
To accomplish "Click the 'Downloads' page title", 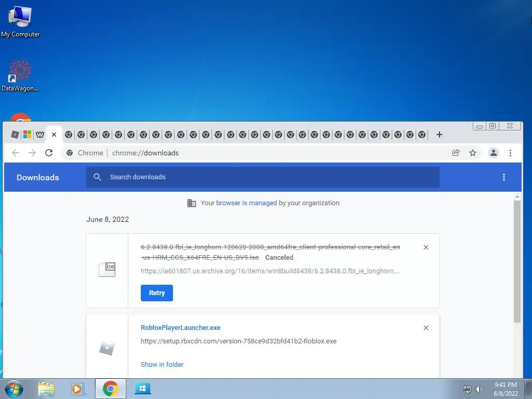I will tap(37, 178).
